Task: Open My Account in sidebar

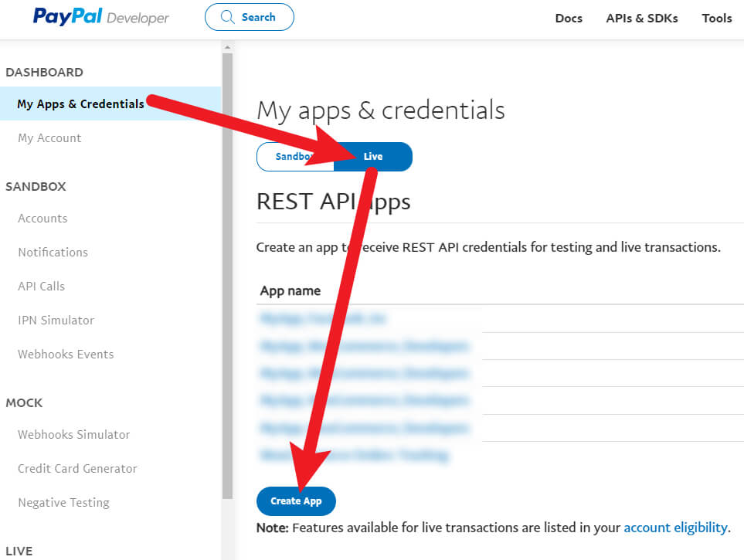Action: 49,138
